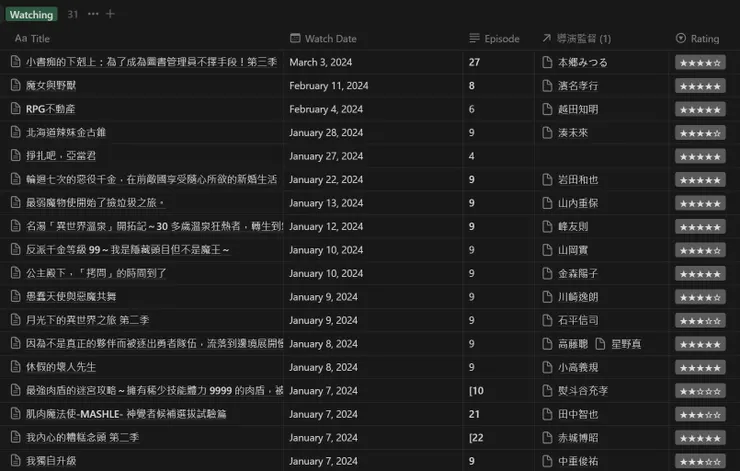Click page icon beside MASHLE title

click(16, 414)
